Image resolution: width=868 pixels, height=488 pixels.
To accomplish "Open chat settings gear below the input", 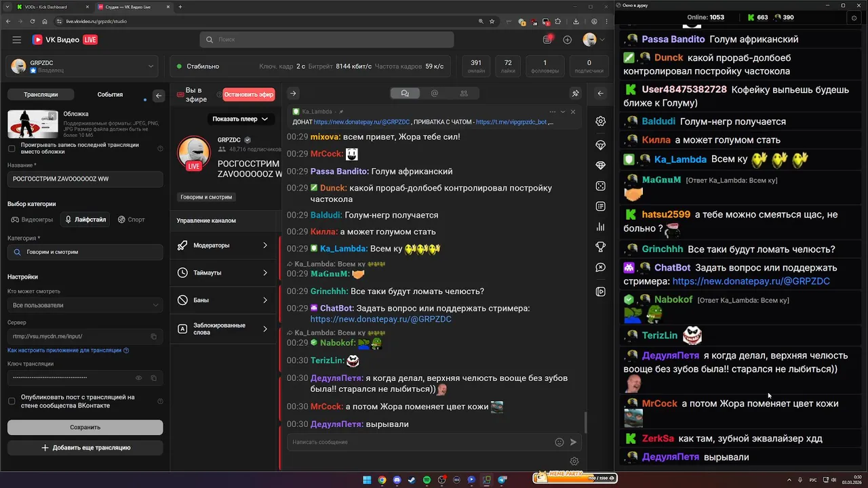I will (x=574, y=462).
